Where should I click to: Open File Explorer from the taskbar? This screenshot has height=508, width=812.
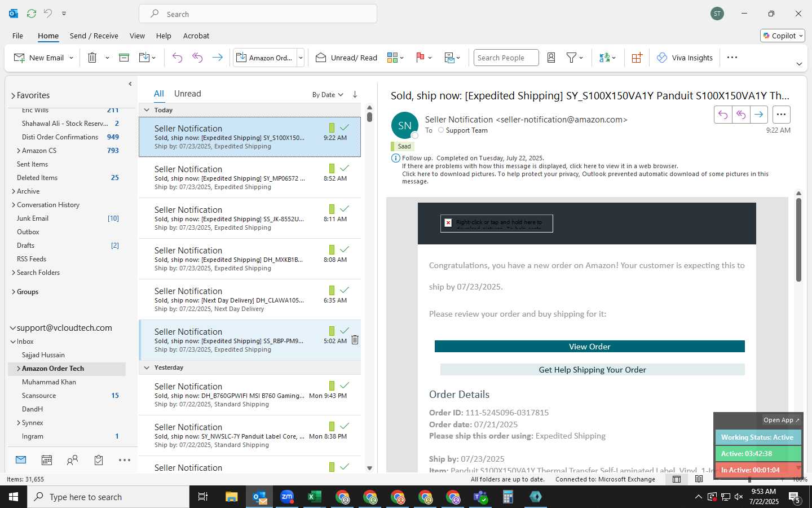tap(232, 497)
